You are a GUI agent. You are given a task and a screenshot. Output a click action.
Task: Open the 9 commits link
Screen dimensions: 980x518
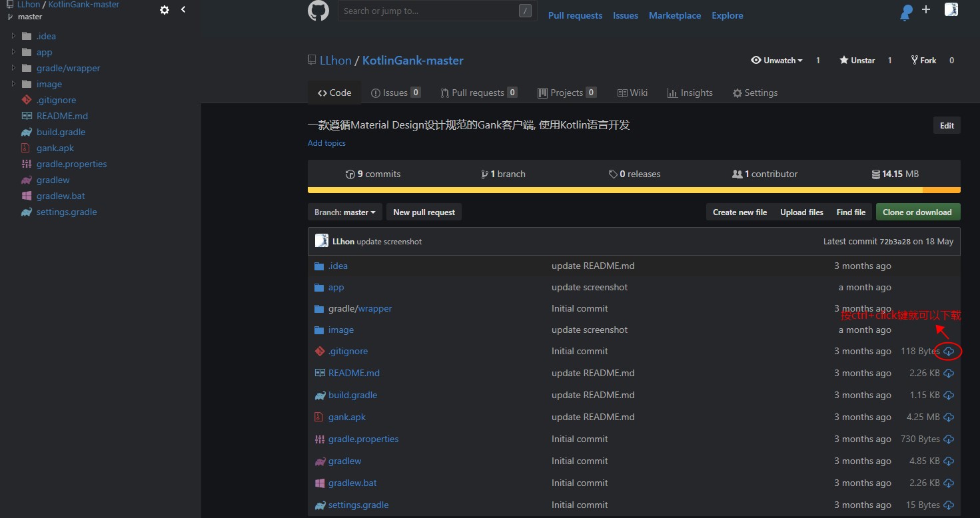point(373,174)
